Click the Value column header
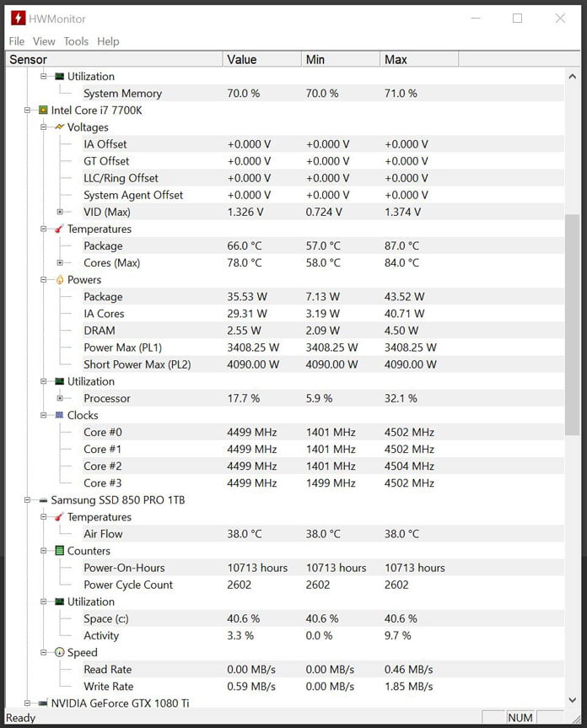Viewport: 587px width, 728px height. click(261, 59)
